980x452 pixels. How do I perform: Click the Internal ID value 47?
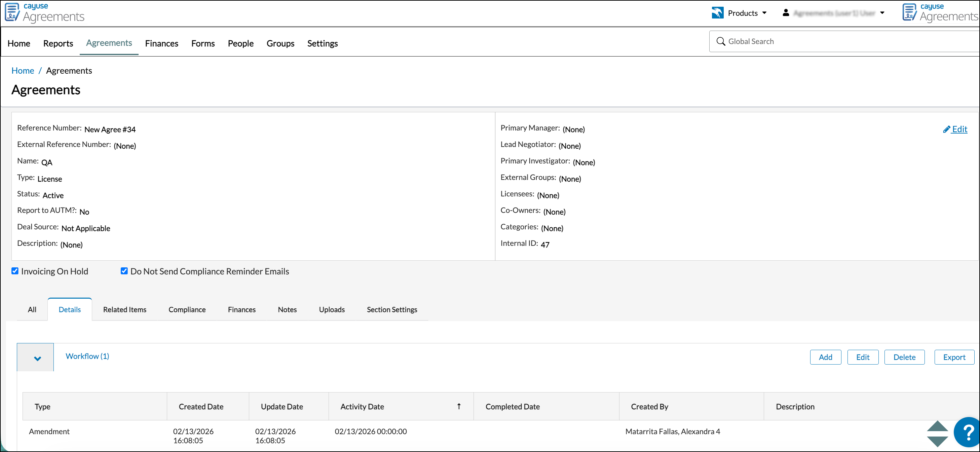pos(545,244)
